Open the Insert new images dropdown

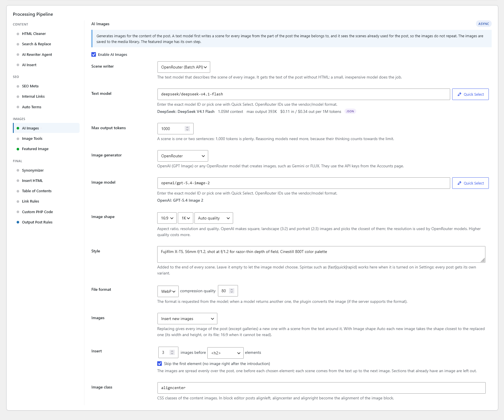coord(187,319)
